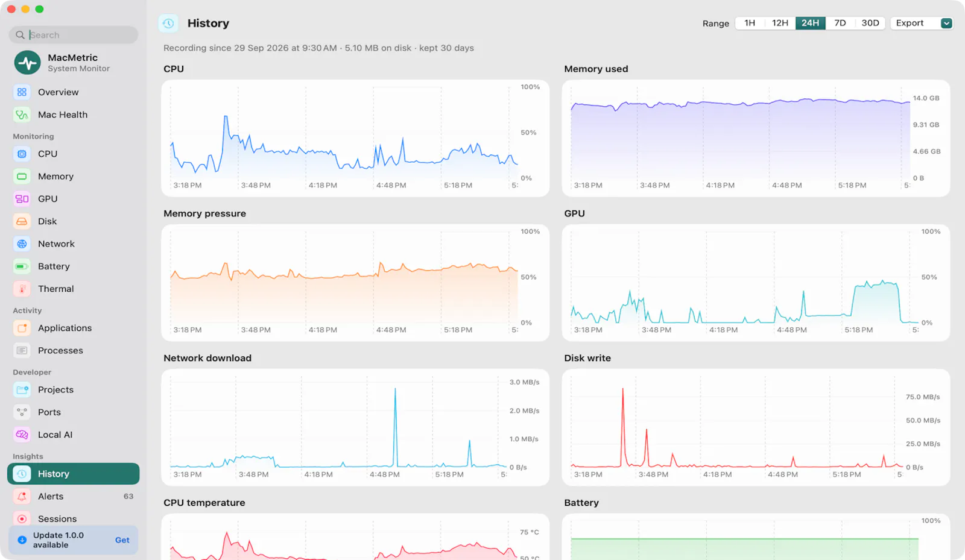Click the CPU temperature chart

point(355,536)
